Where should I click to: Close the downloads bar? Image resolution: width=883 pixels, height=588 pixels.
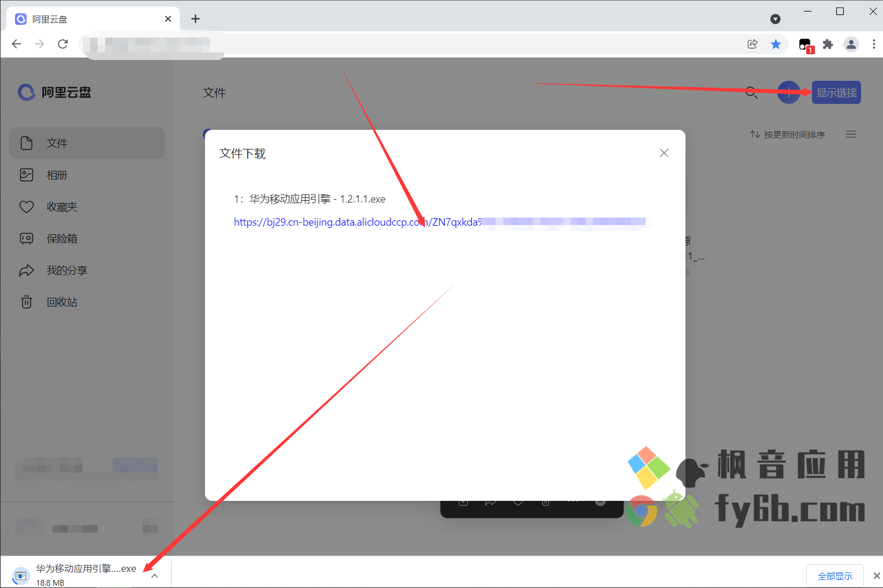[876, 576]
